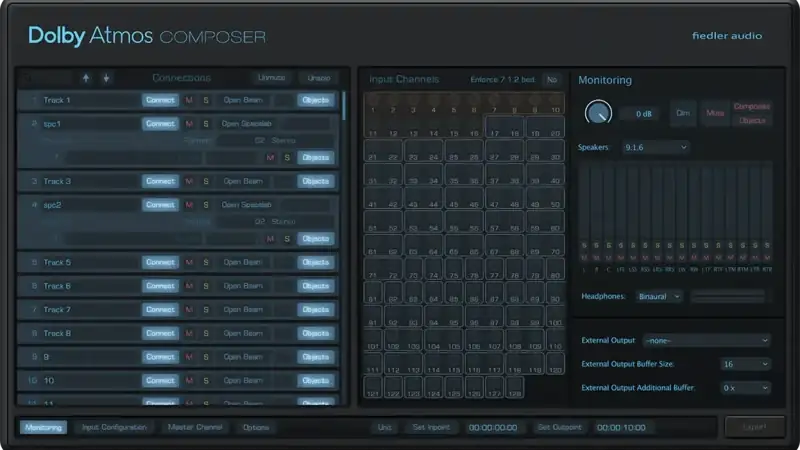Show Objects for row 10

315,381
